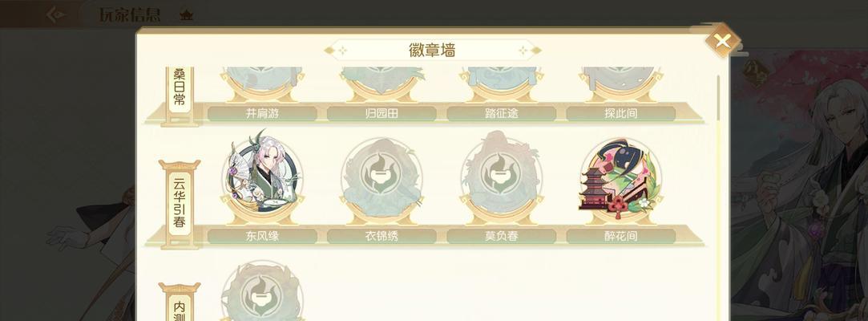Click the locked badge in 内测 row

pos(262,291)
